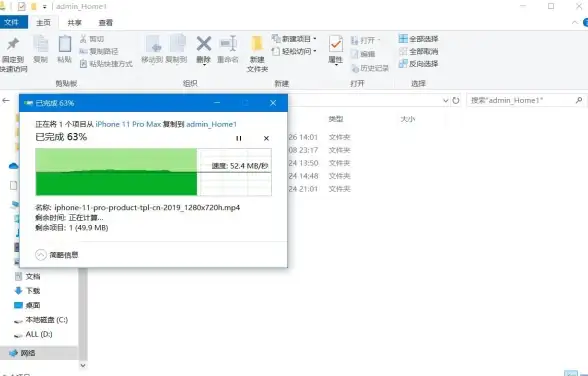Click Quick Access properties checkmark icon
Screen dimensions: 588x376
[x=22, y=6]
